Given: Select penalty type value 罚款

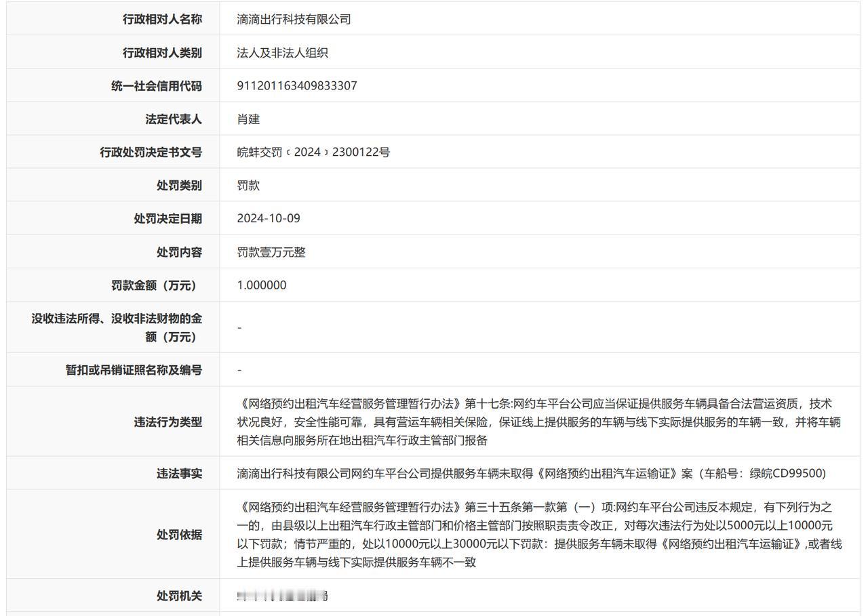Looking at the screenshot, I should pyautogui.click(x=248, y=186).
